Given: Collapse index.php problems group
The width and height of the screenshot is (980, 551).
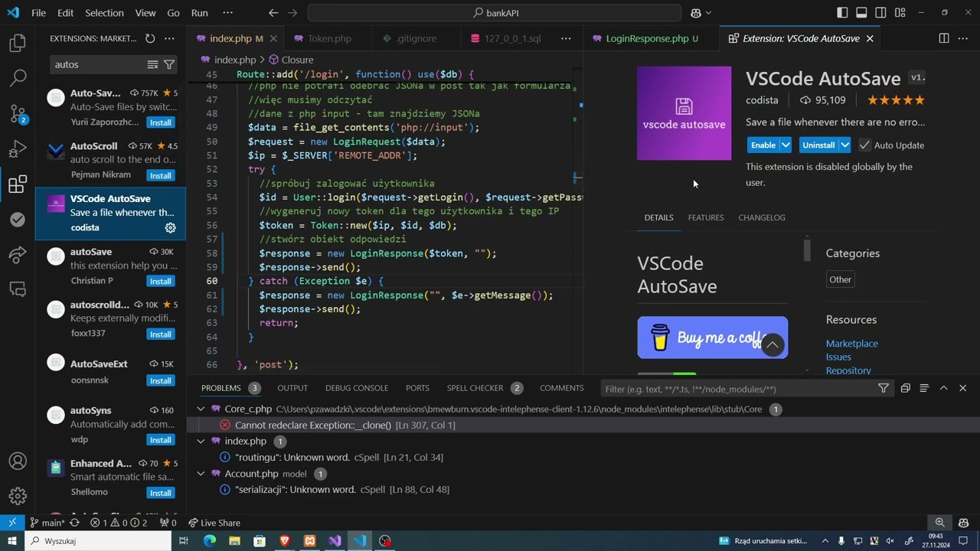Looking at the screenshot, I should 201,442.
